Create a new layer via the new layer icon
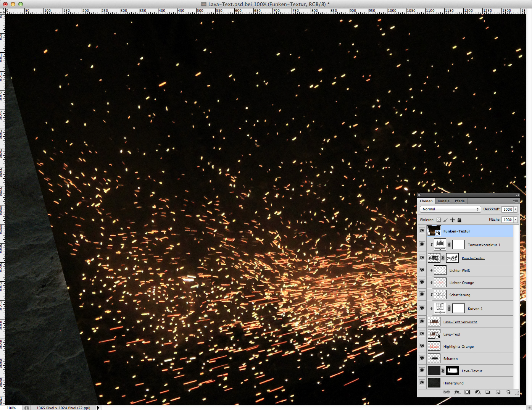Viewport: 532px width, 410px height. click(x=498, y=392)
